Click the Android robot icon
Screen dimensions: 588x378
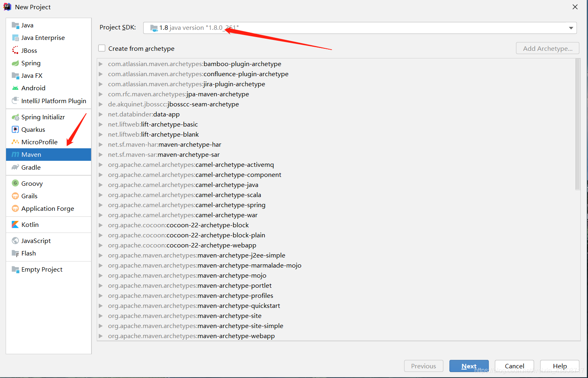(15, 88)
